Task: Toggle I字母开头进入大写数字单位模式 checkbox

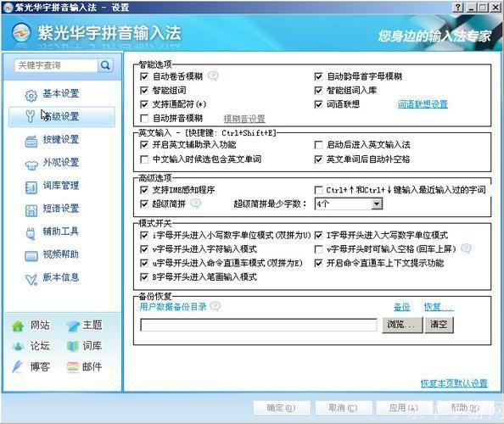Action: (318, 236)
